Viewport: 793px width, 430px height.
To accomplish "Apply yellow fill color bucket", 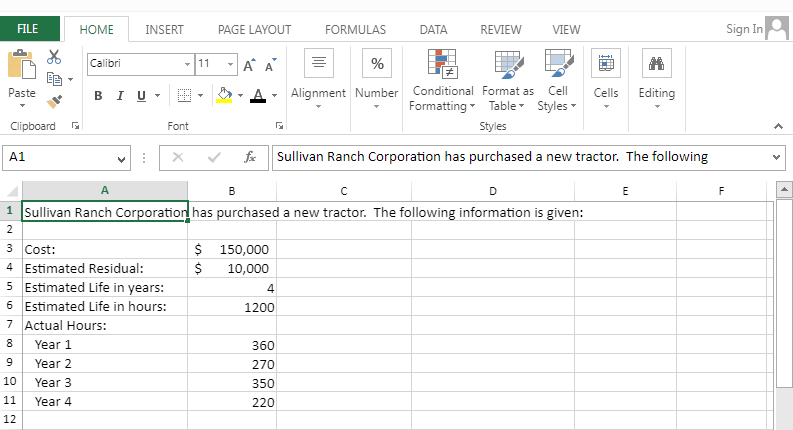I will click(224, 95).
